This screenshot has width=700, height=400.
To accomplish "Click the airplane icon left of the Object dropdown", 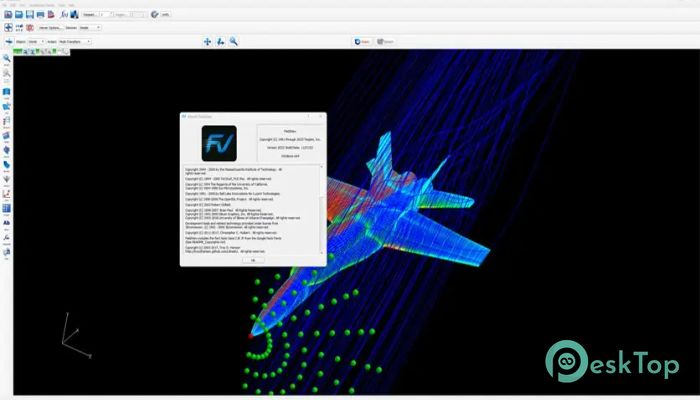I will (x=9, y=42).
